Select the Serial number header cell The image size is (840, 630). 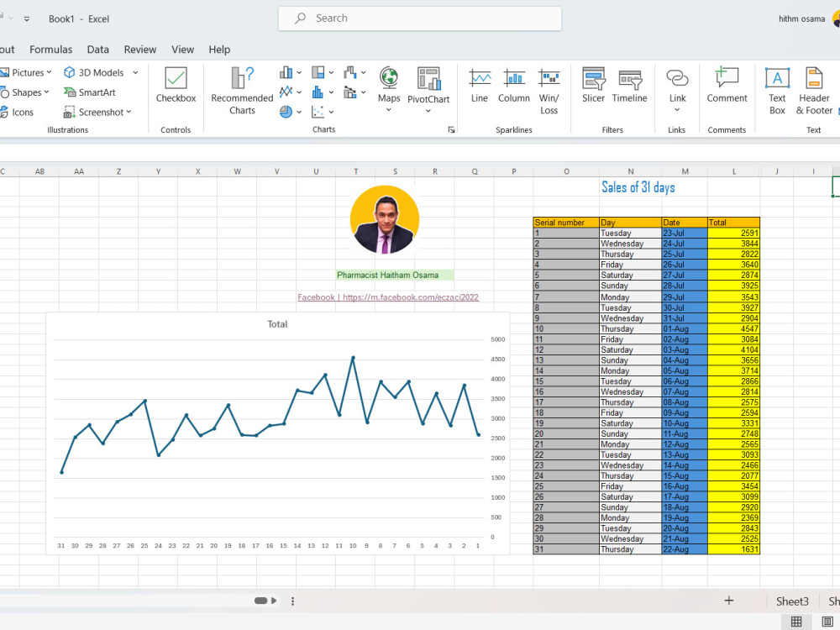[x=566, y=223]
